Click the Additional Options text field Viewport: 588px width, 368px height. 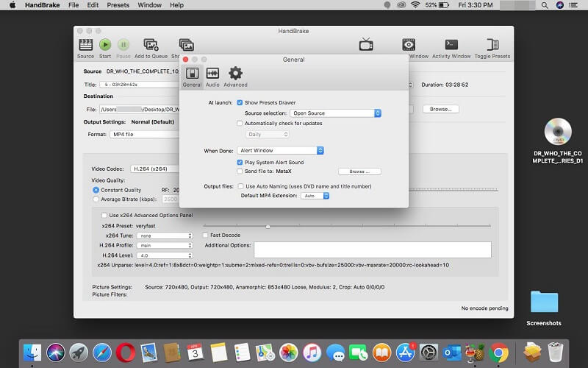click(373, 250)
